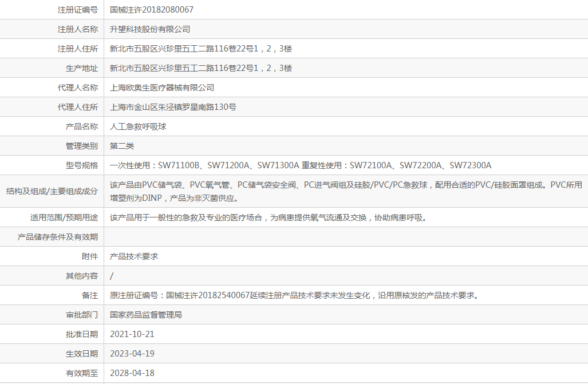Click model list starting with 一次性使用：SW71100B
This screenshot has width=588, height=384.
(x=301, y=166)
